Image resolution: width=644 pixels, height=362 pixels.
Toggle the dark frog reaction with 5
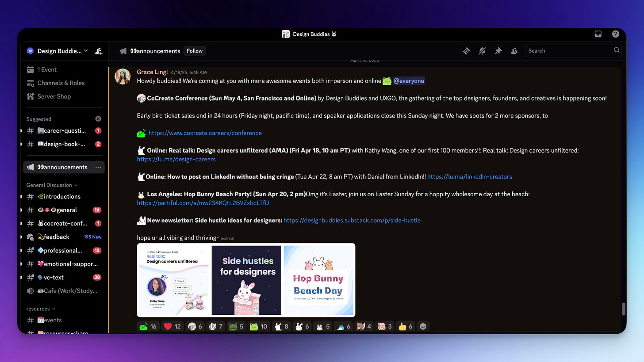[237, 327]
